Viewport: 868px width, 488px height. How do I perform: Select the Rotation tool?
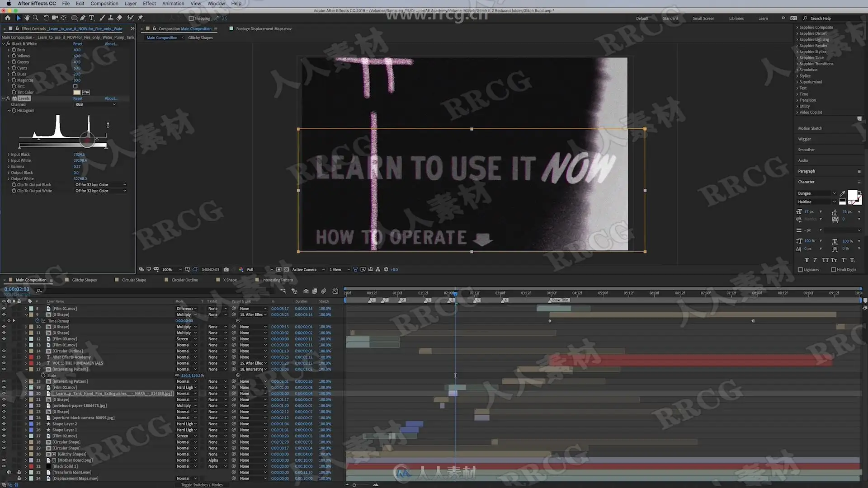[46, 18]
